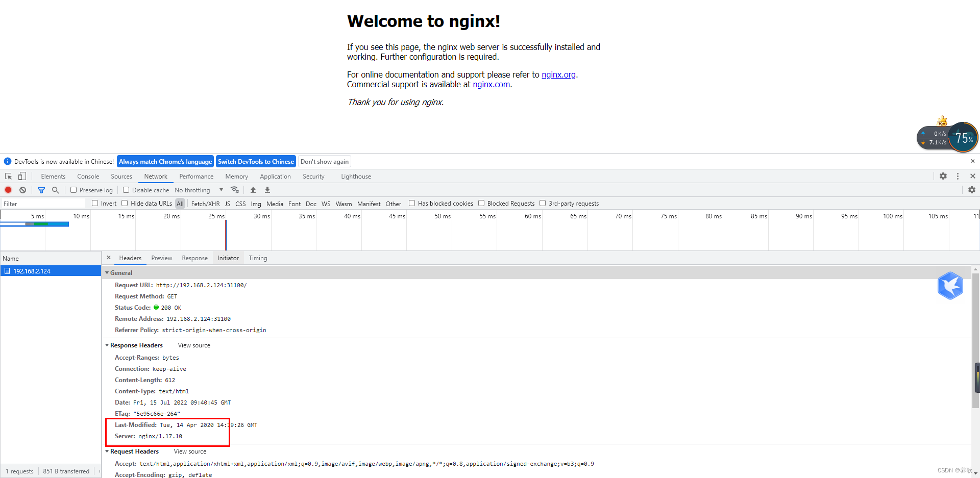The height and width of the screenshot is (478, 980).
Task: Show the Initiator tab of the request
Action: click(228, 258)
